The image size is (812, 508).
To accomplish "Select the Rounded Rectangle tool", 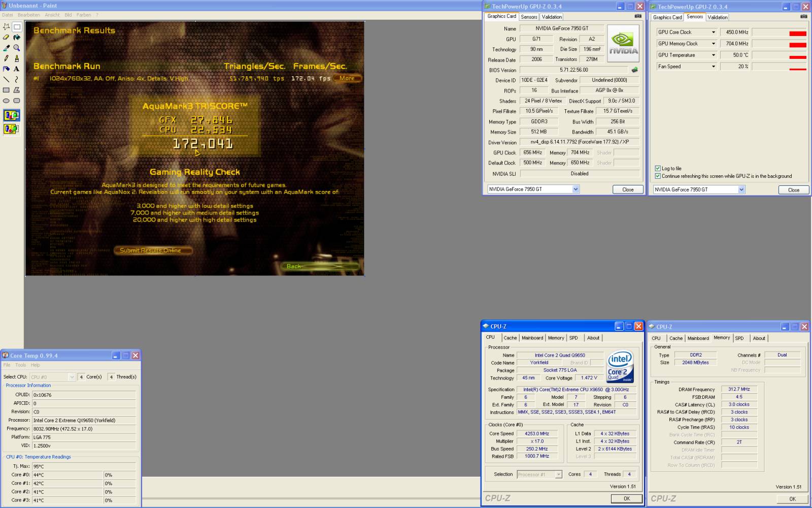I will point(17,101).
